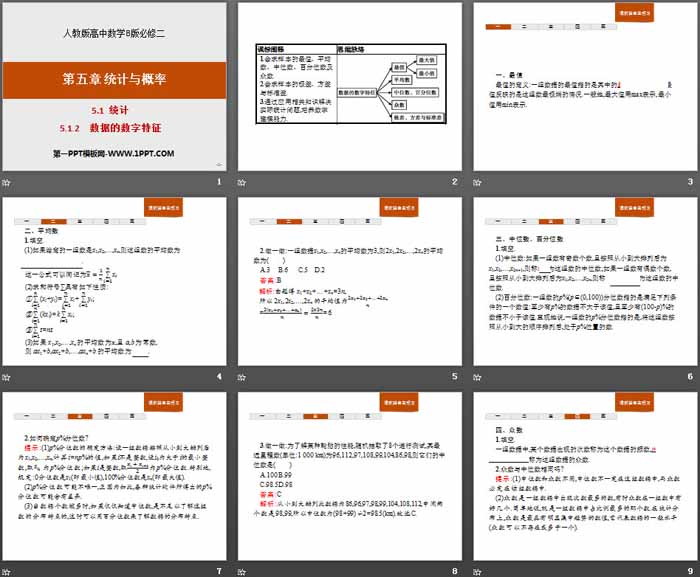Click slide number 3 label

690,182
